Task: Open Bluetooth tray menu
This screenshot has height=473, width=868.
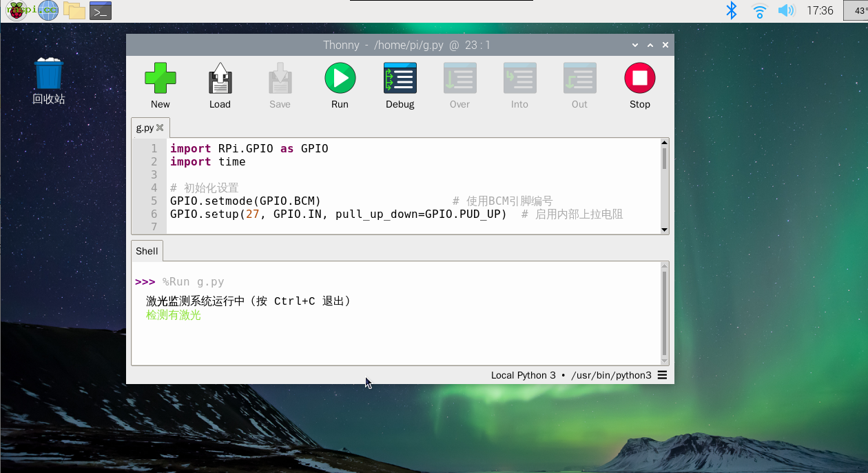Action: pos(732,10)
